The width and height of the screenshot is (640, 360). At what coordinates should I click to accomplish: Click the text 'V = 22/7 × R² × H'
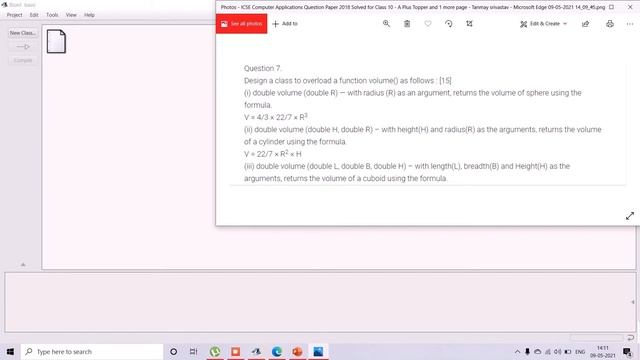273,154
